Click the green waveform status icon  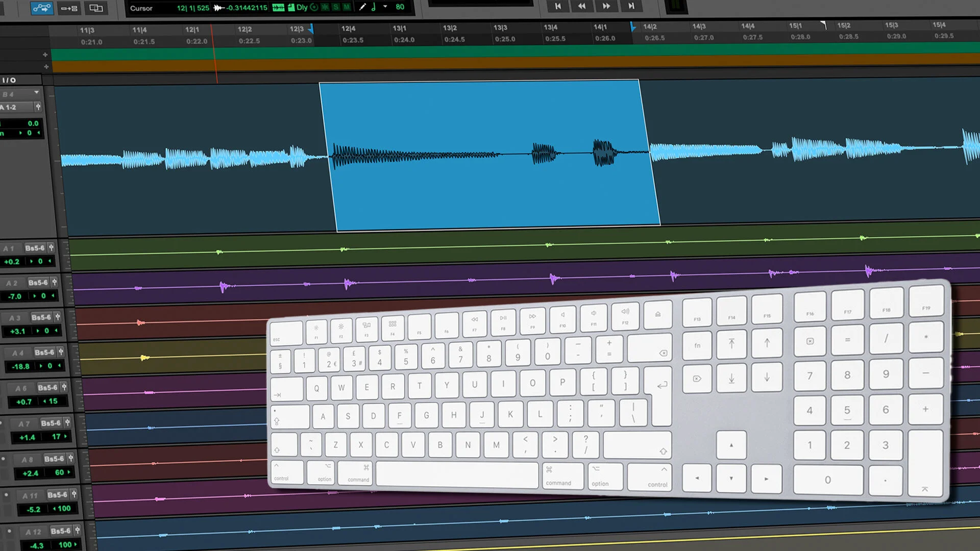coord(278,7)
